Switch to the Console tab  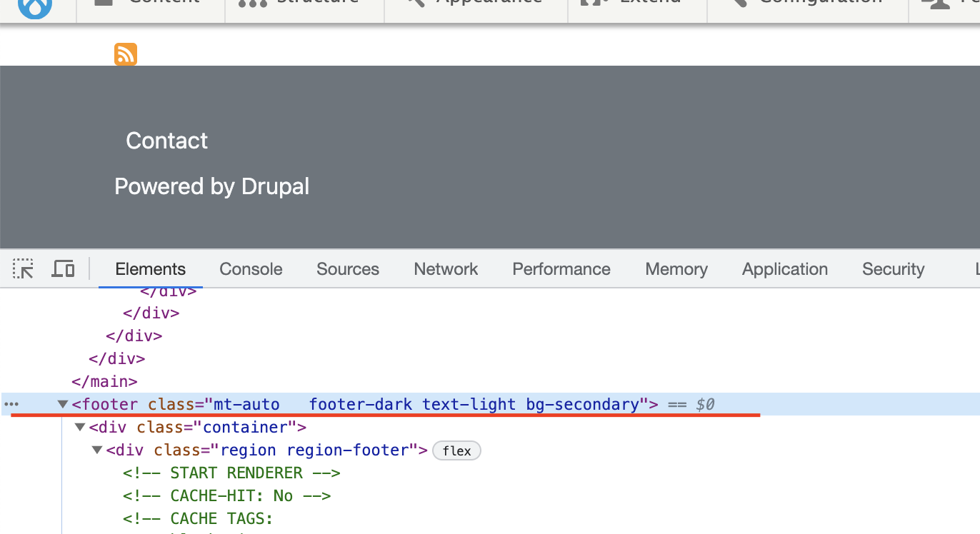click(250, 269)
